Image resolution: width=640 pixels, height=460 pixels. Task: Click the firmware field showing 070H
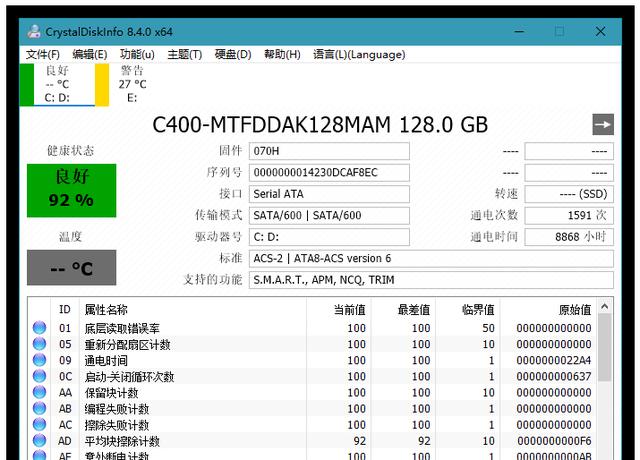[329, 151]
